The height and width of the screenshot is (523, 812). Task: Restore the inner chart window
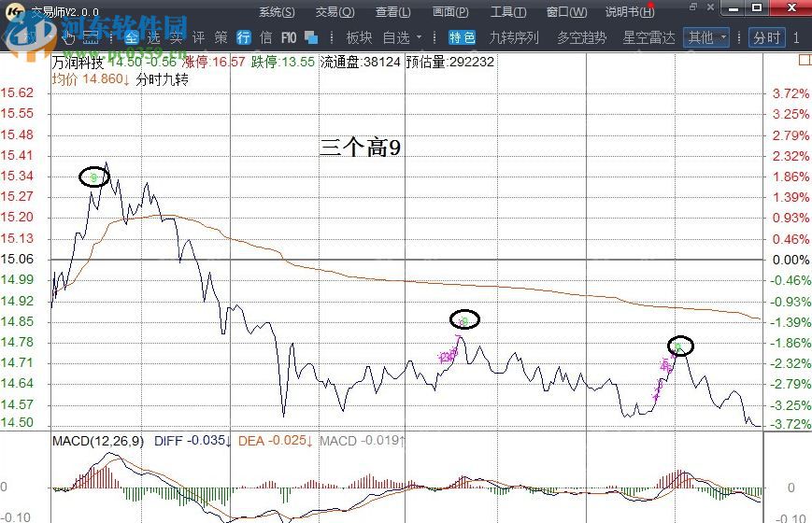[x=693, y=7]
